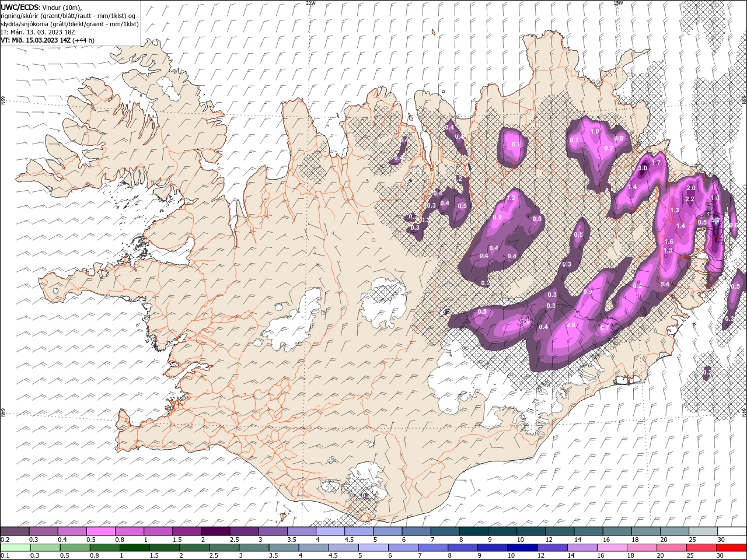Viewport: 747px width, 560px height.
Task: Click the top-row grey swatch between 25 and 30
Action: (x=703, y=531)
